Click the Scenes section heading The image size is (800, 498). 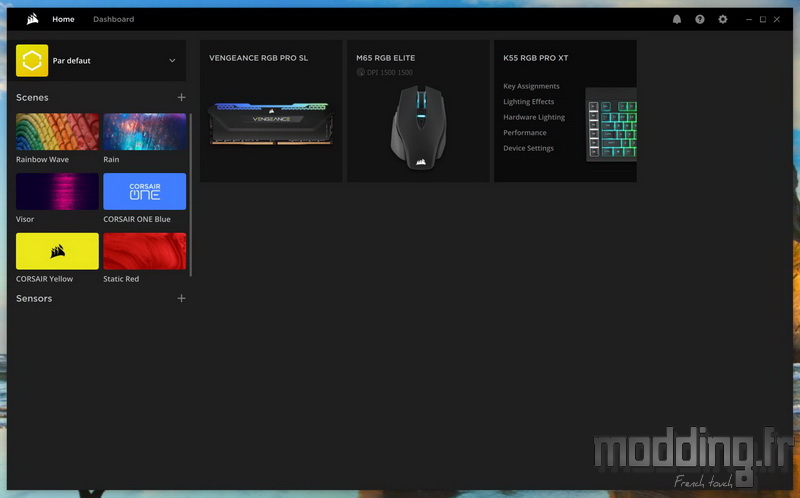point(32,97)
